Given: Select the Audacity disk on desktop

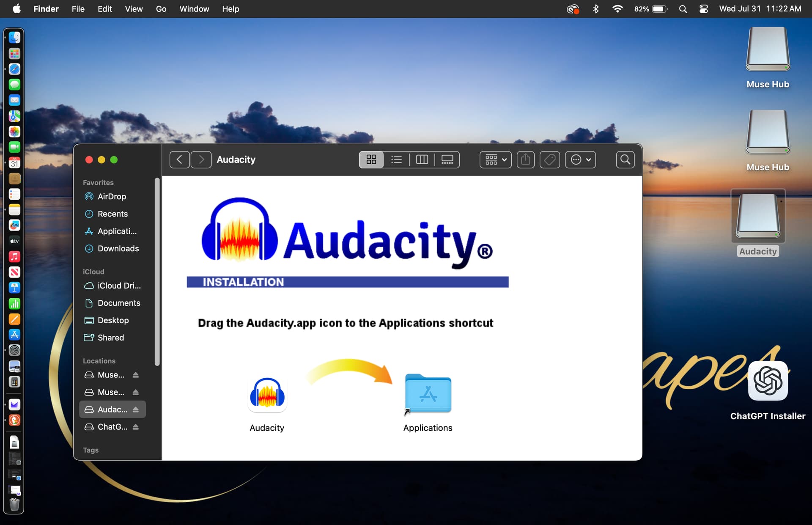Looking at the screenshot, I should point(758,217).
